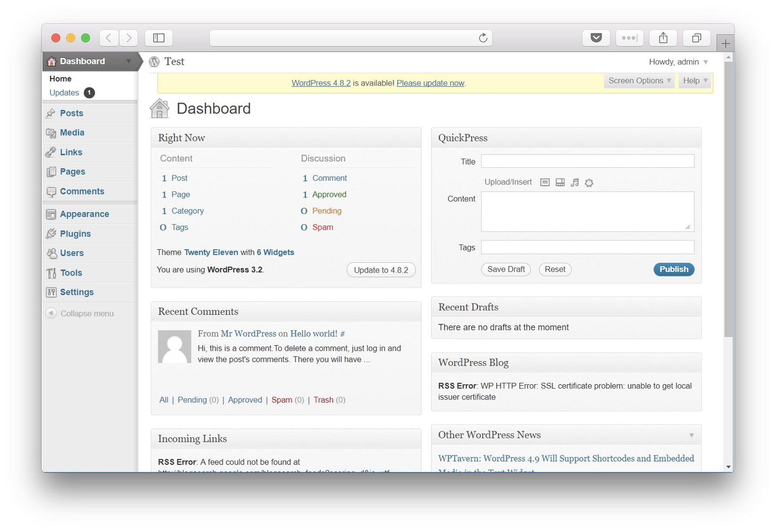The height and width of the screenshot is (532, 776).
Task: Click the Add Media star icon
Action: tap(589, 183)
